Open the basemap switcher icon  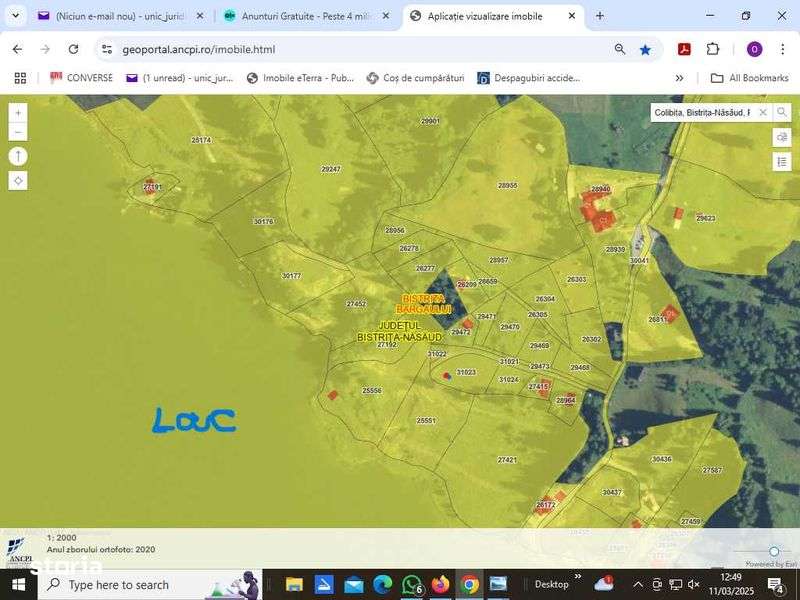click(782, 138)
